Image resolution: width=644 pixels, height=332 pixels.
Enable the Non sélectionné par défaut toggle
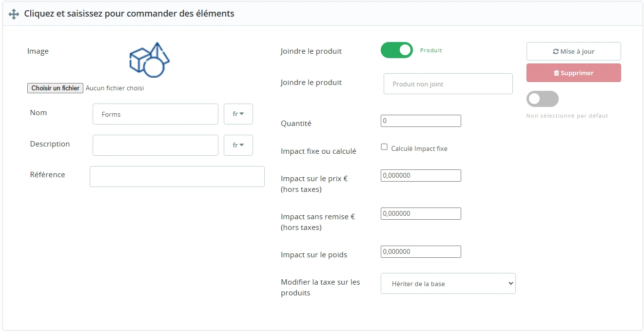pos(542,99)
